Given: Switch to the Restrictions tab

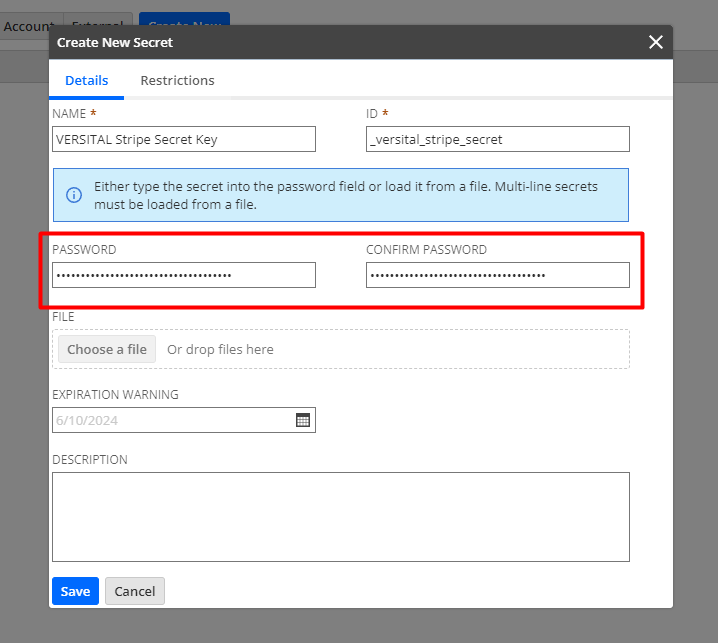Looking at the screenshot, I should tap(177, 80).
